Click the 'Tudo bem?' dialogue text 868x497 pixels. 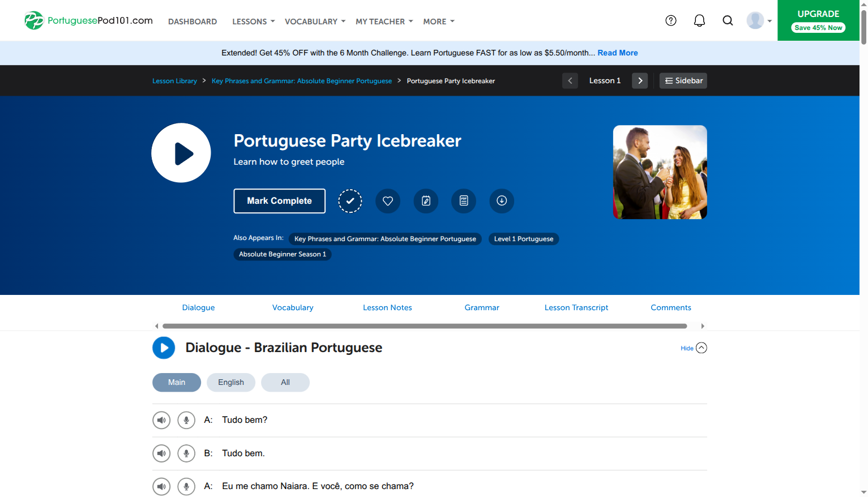tap(245, 420)
